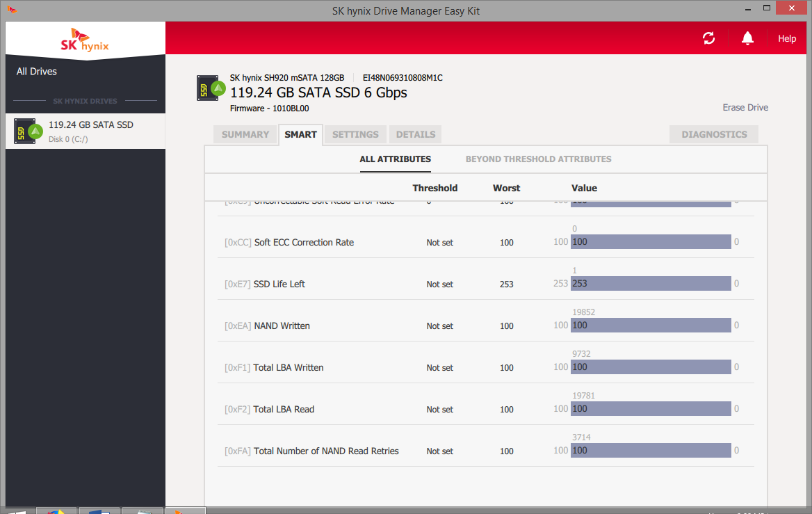Click the Soft ECC Correction Rate value bar
The width and height of the screenshot is (812, 514).
pos(651,242)
